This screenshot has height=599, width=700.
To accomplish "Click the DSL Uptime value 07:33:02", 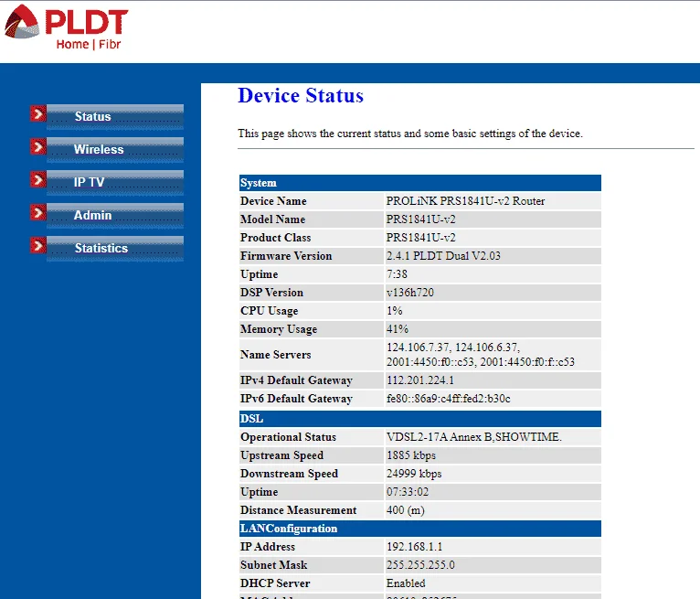I will [408, 492].
